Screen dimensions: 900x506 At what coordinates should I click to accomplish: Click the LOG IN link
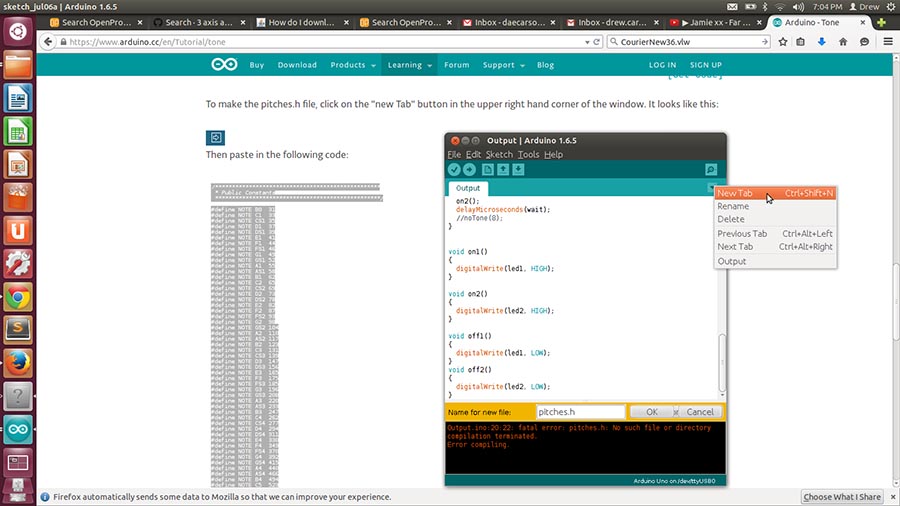(x=662, y=65)
